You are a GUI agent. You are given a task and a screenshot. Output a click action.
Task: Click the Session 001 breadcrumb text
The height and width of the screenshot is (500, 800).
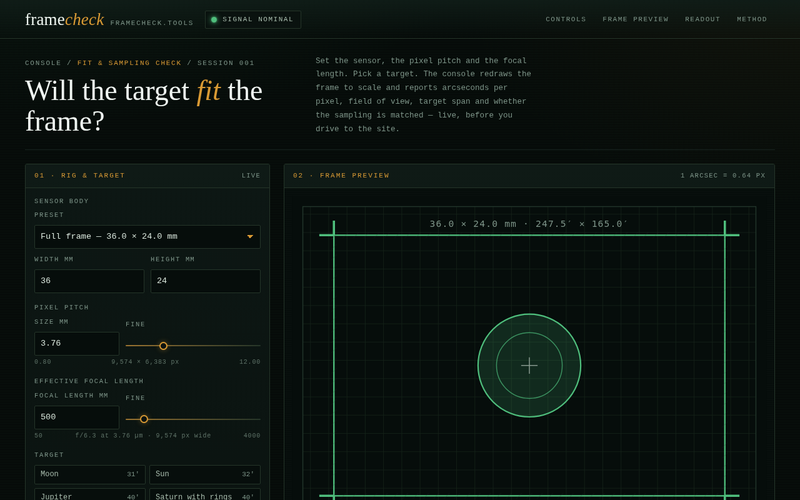click(226, 63)
